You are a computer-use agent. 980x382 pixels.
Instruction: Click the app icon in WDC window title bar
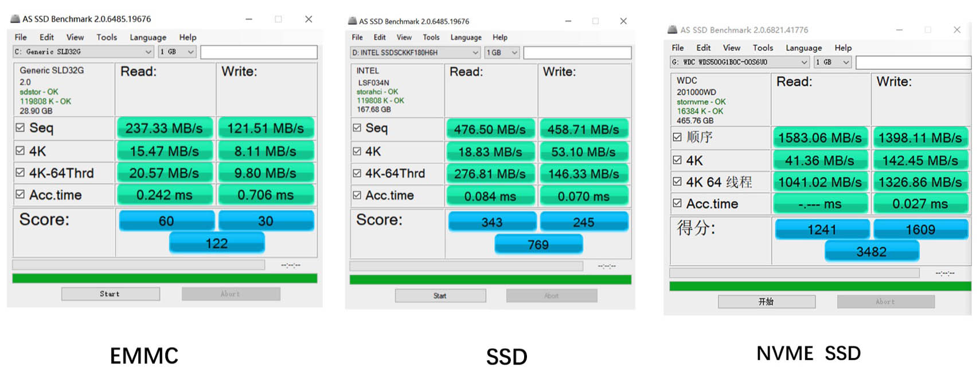click(x=673, y=30)
